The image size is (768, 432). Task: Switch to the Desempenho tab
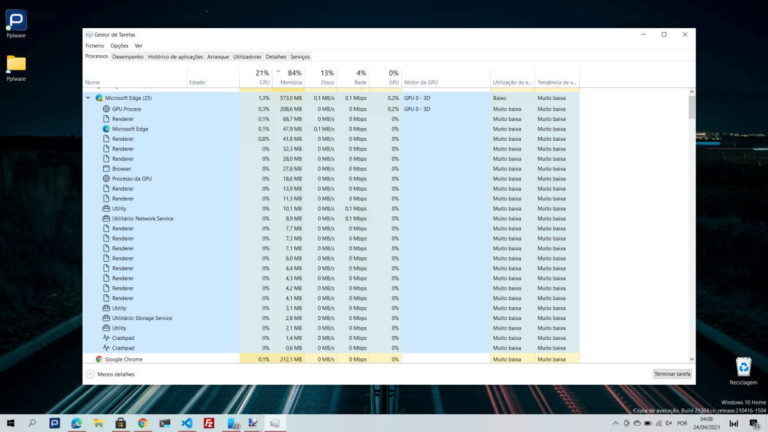point(128,56)
